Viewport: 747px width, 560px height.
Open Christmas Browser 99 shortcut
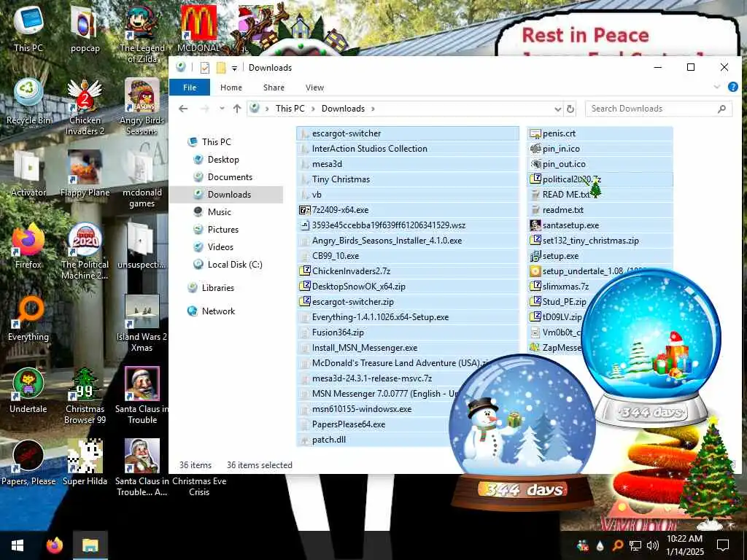click(85, 396)
